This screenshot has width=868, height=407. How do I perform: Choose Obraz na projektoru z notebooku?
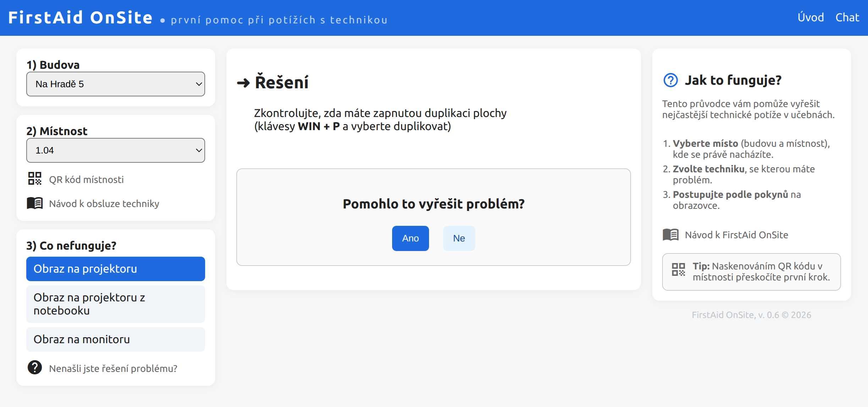click(116, 304)
